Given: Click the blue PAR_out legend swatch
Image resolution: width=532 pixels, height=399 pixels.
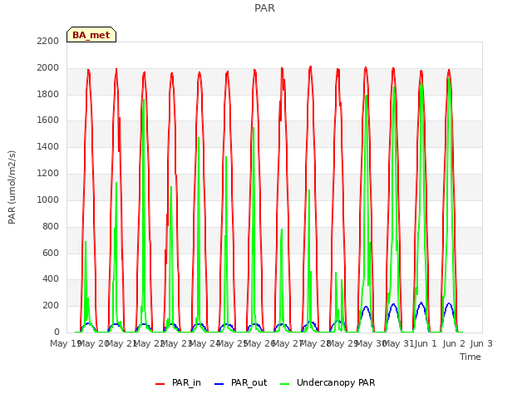Looking at the screenshot, I should pyautogui.click(x=219, y=384).
